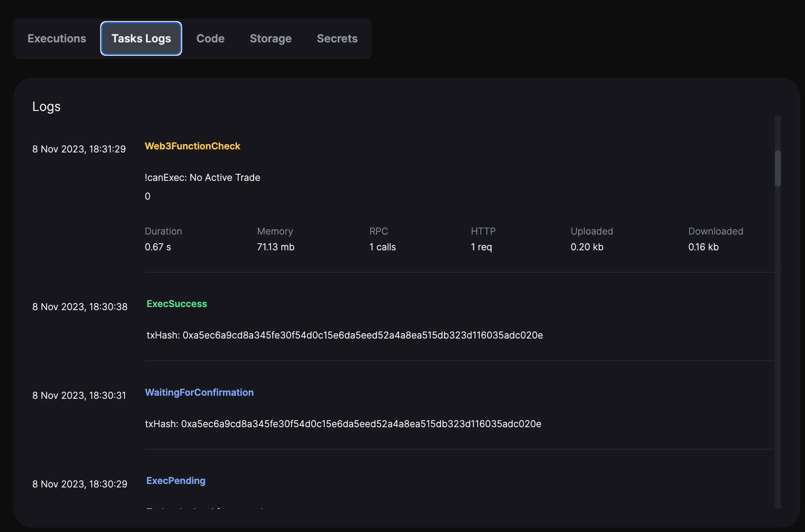The width and height of the screenshot is (805, 532).
Task: Click the '0' line under the canExec message
Action: pos(148,196)
